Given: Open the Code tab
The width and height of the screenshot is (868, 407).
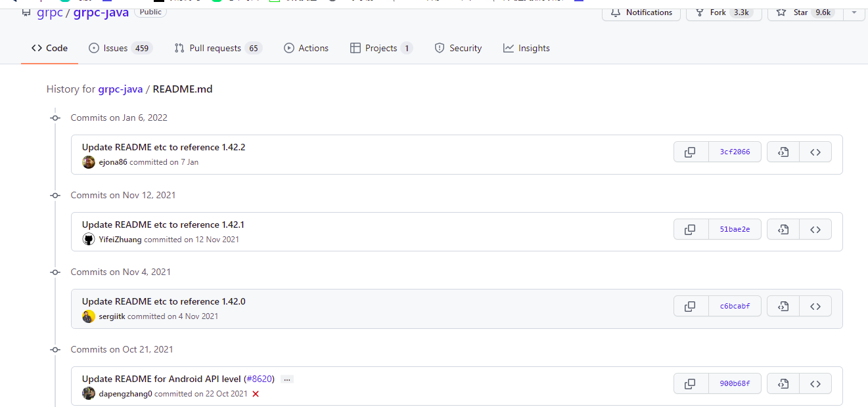Looking at the screenshot, I should [x=49, y=48].
